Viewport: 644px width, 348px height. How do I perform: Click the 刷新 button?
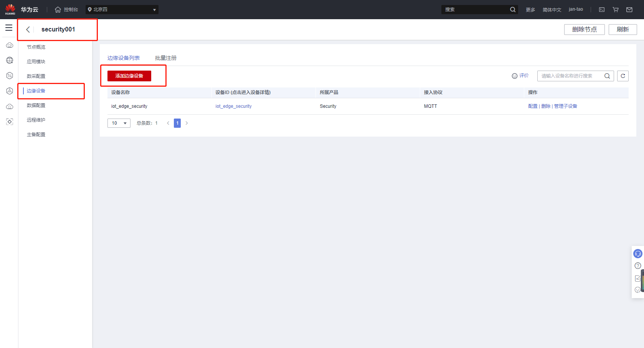(x=623, y=30)
